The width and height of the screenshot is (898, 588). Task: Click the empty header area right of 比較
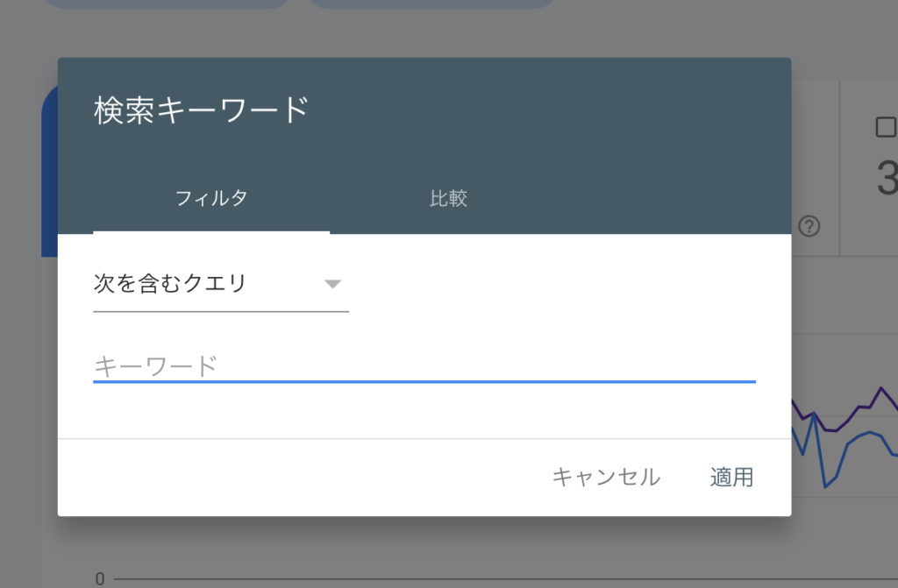coord(679,198)
